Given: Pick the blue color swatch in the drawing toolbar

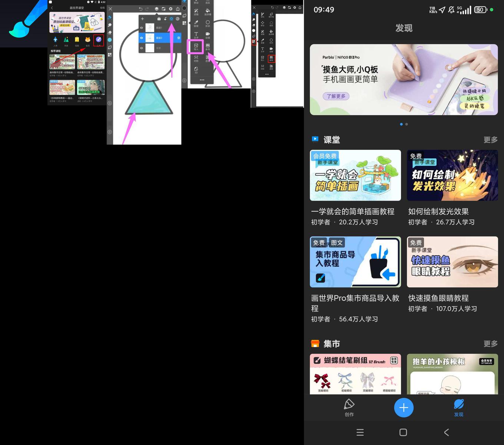Looking at the screenshot, I should (110, 40).
